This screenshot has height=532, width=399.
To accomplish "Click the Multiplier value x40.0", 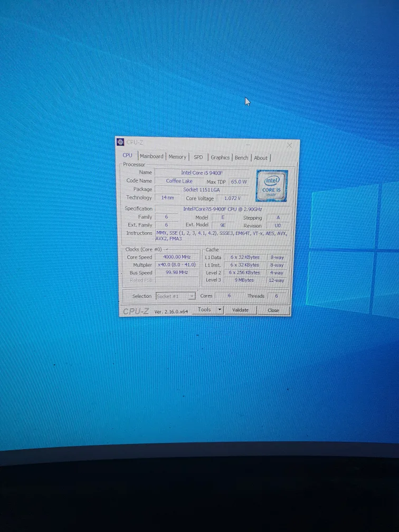I will [177, 264].
